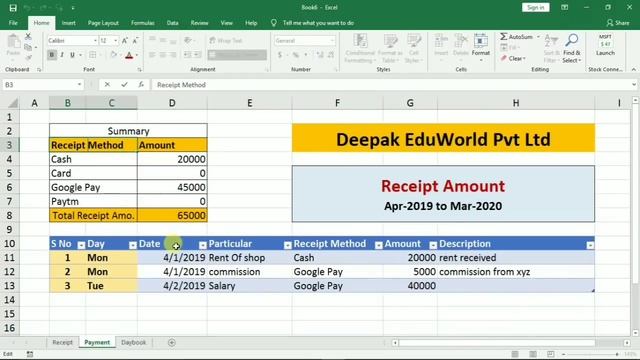Switch to Normal view in status bar
Screen dimensions: 640x360
click(x=515, y=354)
